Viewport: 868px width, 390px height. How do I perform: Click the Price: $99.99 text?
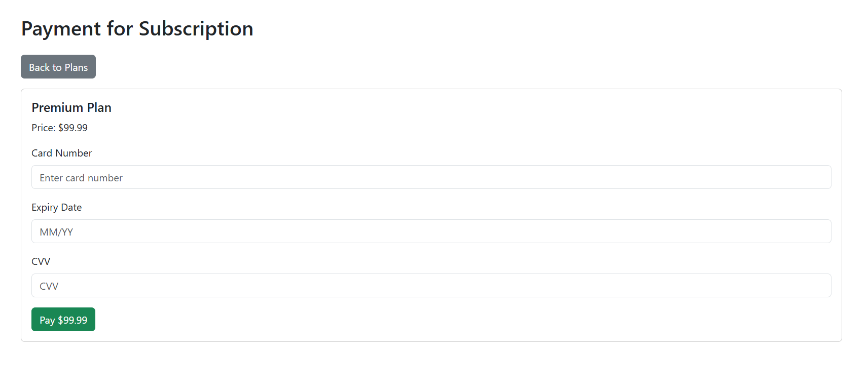(60, 128)
